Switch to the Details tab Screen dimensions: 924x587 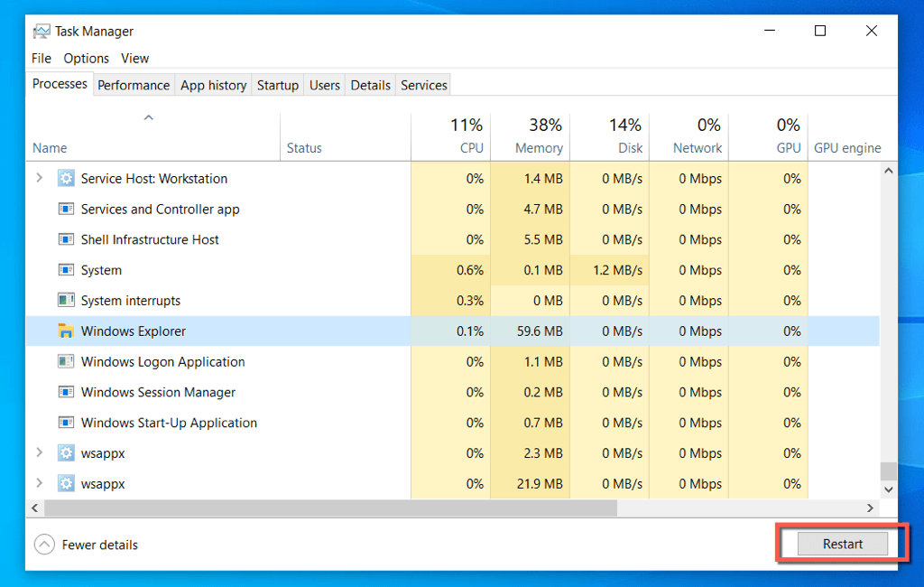coord(370,85)
